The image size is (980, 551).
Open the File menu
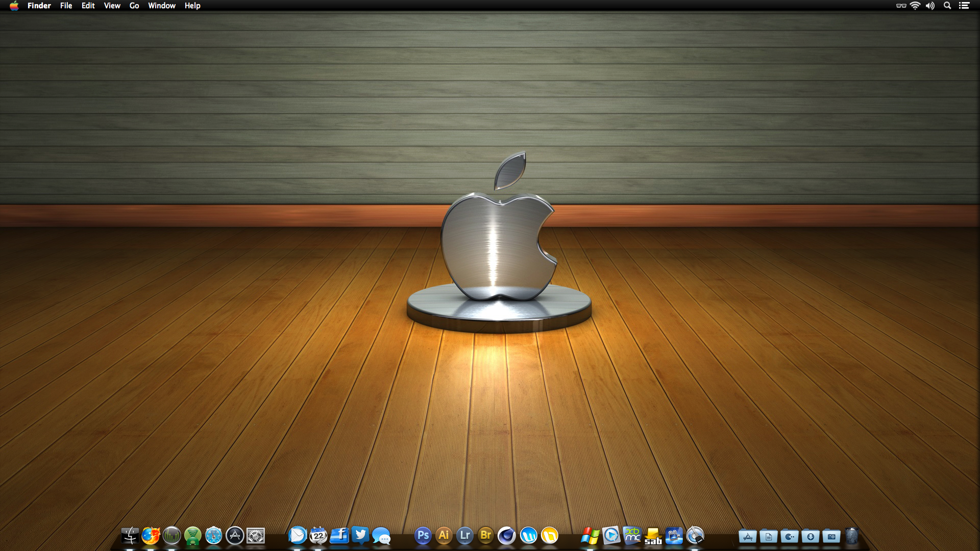pyautogui.click(x=66, y=6)
